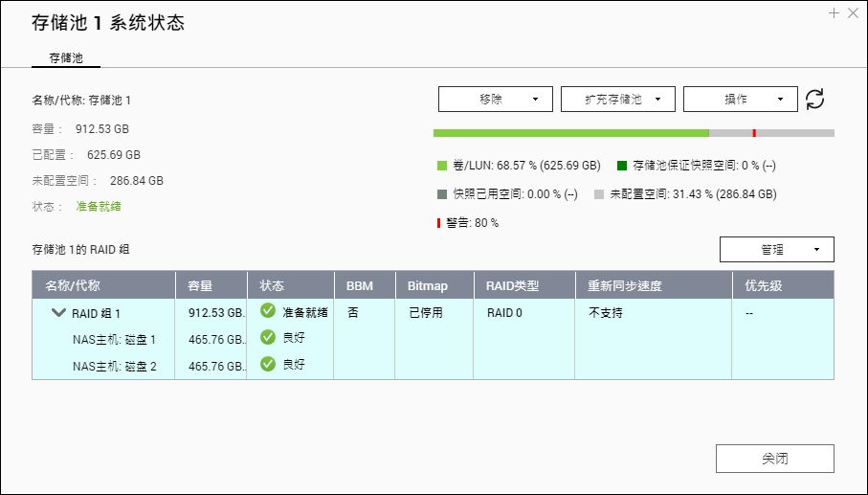The height and width of the screenshot is (495, 868).
Task: Click green check icon for RAID 组 1 status
Action: coord(268,310)
